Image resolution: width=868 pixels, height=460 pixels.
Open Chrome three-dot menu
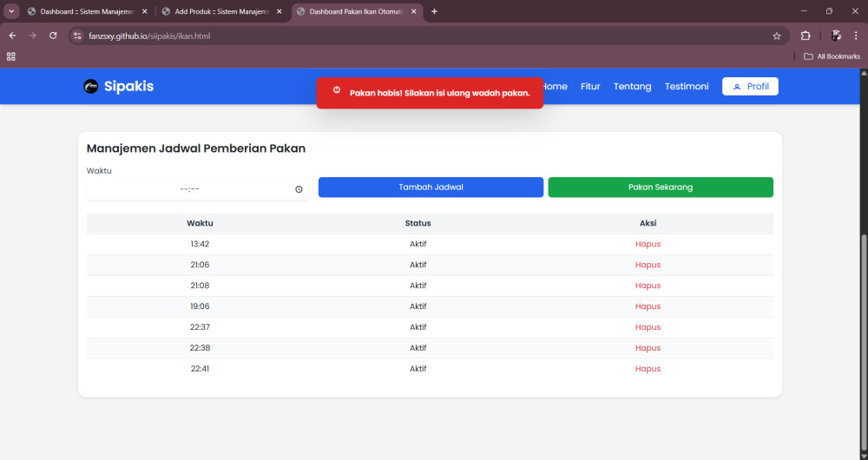pyautogui.click(x=856, y=36)
